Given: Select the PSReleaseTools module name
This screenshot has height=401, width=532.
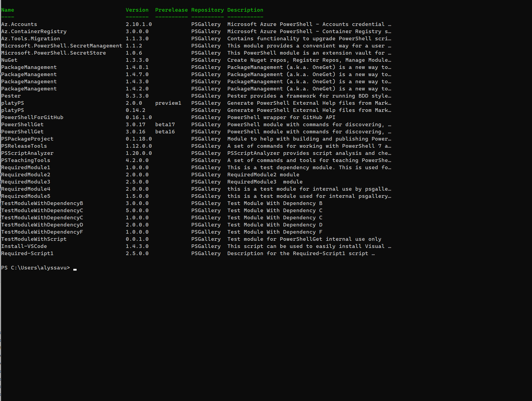Looking at the screenshot, I should (x=24, y=146).
